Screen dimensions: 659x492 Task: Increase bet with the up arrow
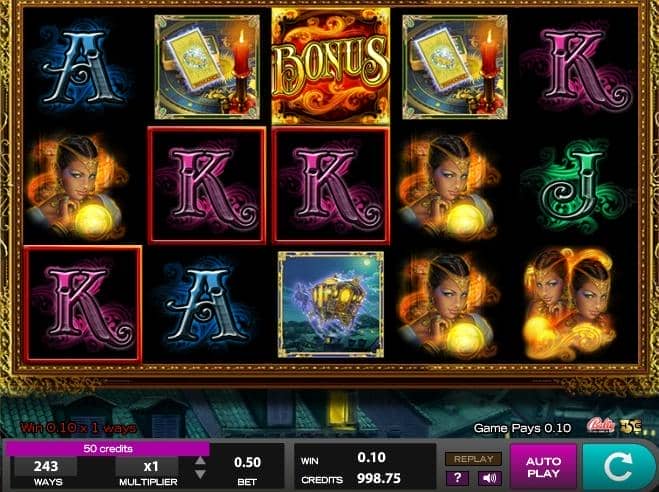(200, 461)
